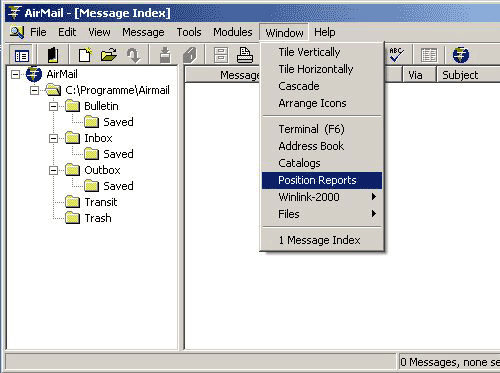Screen dimensions: 500x373
Task: Select the C:\Programme\Airmail folder
Action: [117, 90]
